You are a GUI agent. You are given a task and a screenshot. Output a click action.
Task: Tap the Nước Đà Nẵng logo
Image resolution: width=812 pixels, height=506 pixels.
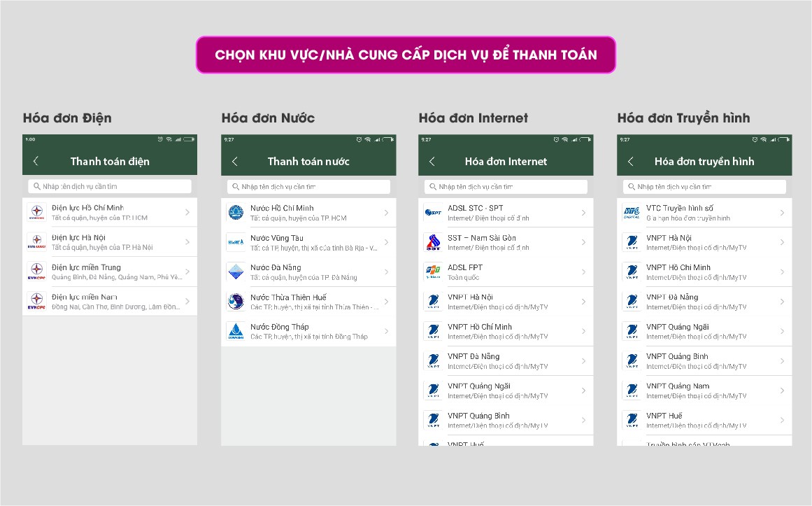(236, 272)
